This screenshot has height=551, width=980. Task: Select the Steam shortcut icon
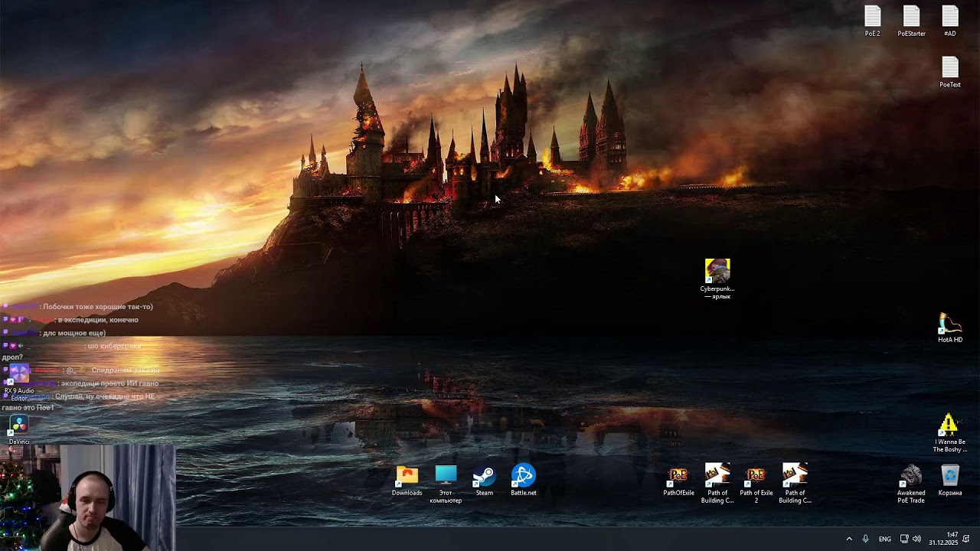click(485, 481)
